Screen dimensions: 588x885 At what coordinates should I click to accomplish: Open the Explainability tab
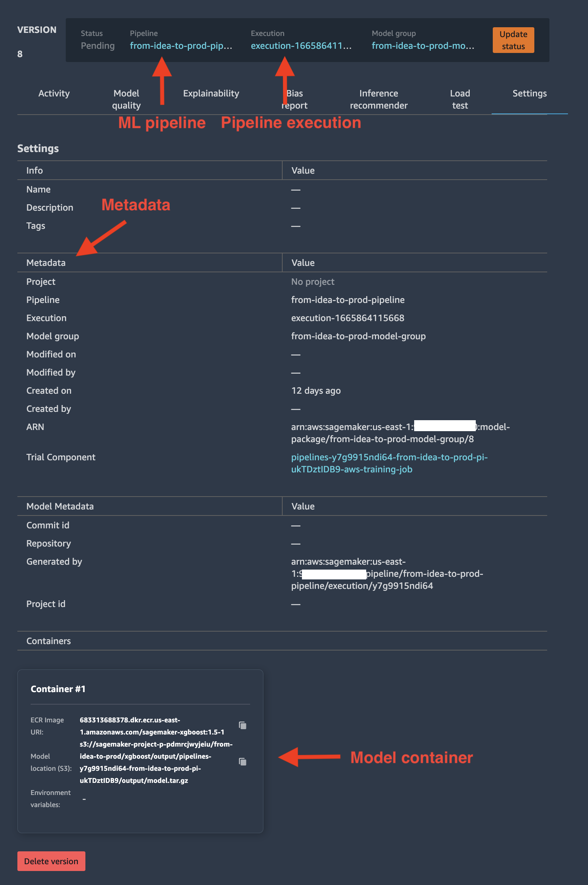coord(211,93)
